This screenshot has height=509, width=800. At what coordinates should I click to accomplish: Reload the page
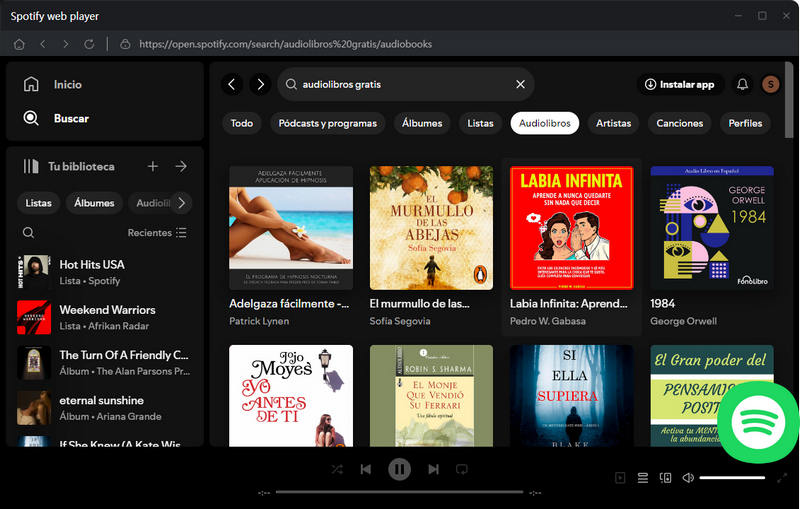click(x=89, y=44)
